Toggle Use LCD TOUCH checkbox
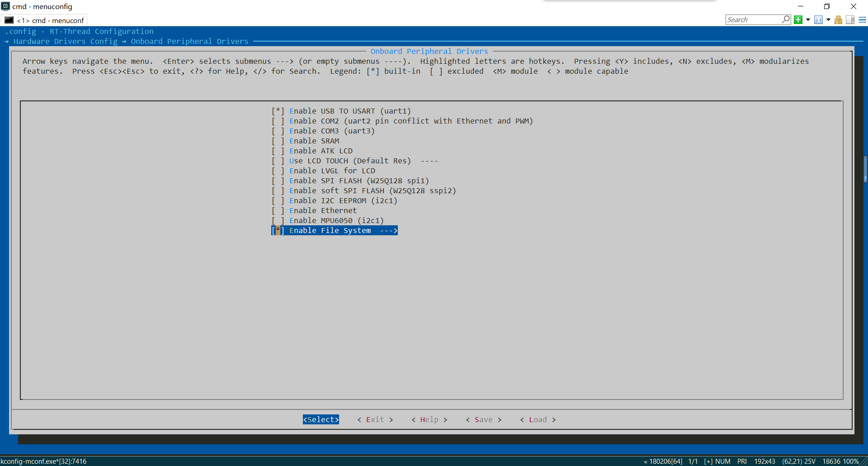 (278, 161)
